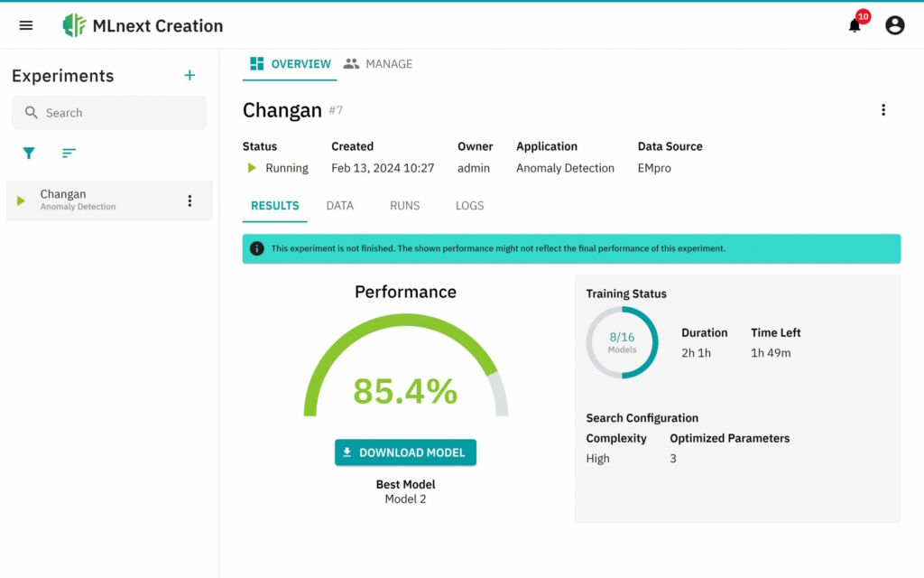Click the Download Model button

[x=405, y=452]
